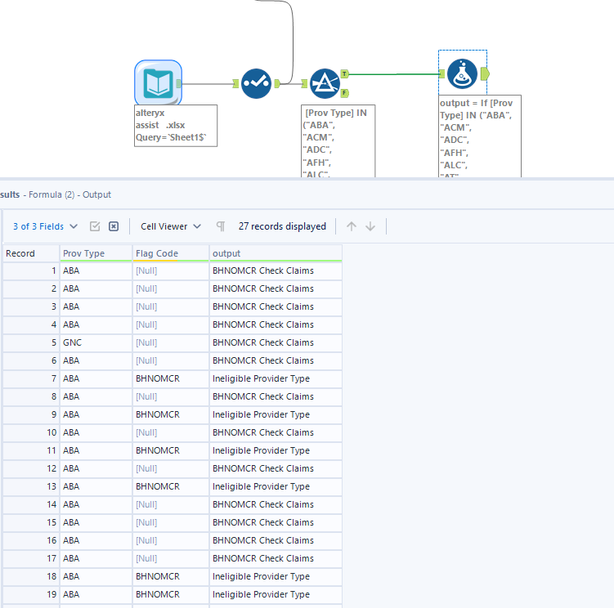Select the Filter tool icon
The image size is (614, 608).
pyautogui.click(x=325, y=83)
